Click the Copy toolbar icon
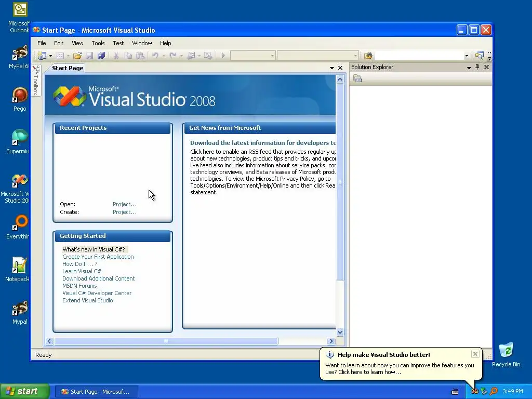The width and height of the screenshot is (532, 399). (x=128, y=55)
